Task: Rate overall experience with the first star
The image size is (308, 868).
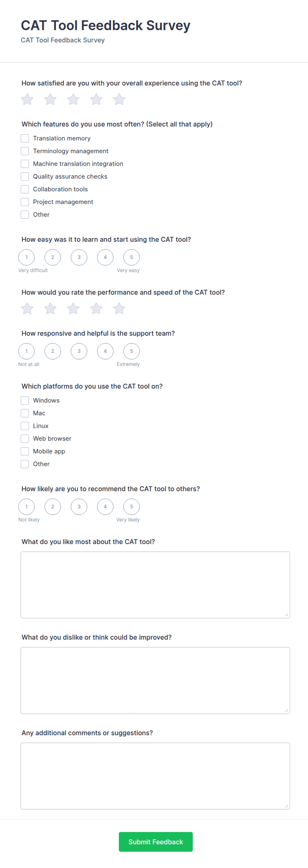Action: tap(27, 99)
